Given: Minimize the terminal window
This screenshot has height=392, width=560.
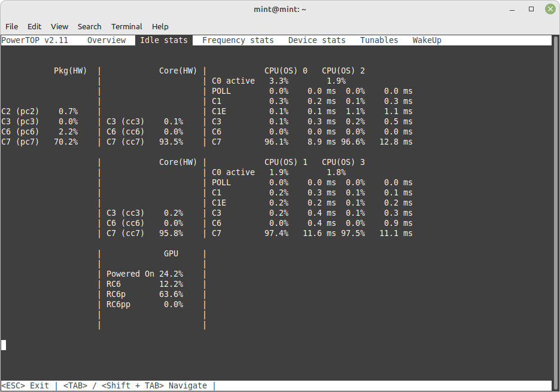Looking at the screenshot, I should coord(513,9).
